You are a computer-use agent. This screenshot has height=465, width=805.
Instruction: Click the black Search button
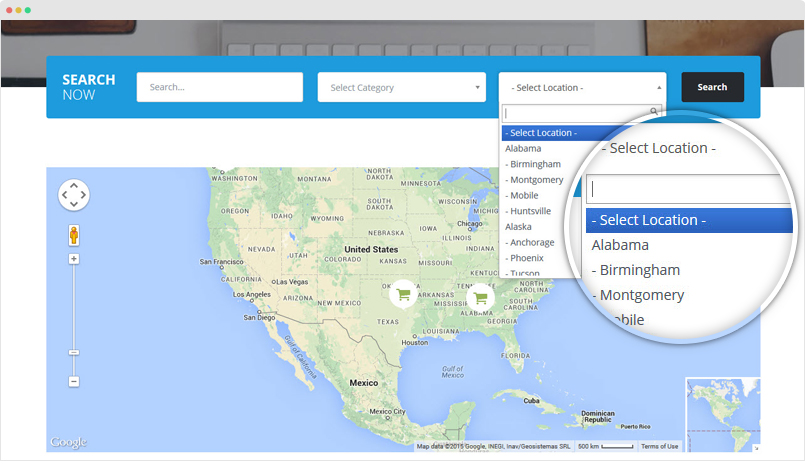[x=712, y=87]
